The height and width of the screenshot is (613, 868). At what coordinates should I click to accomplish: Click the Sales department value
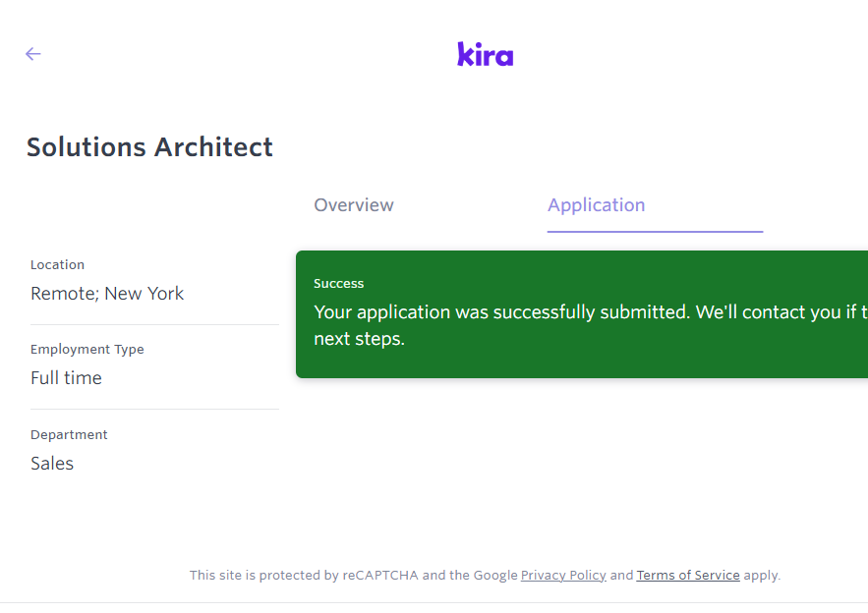pyautogui.click(x=52, y=464)
